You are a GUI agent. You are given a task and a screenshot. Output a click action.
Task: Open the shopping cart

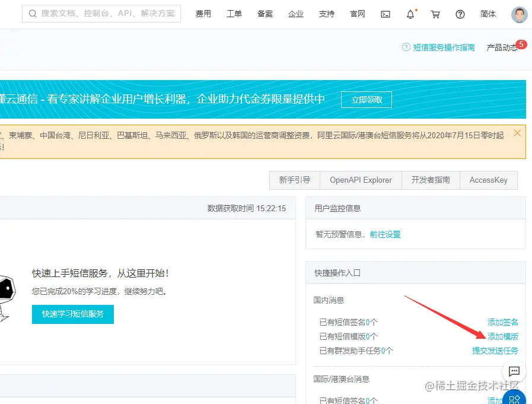point(435,14)
